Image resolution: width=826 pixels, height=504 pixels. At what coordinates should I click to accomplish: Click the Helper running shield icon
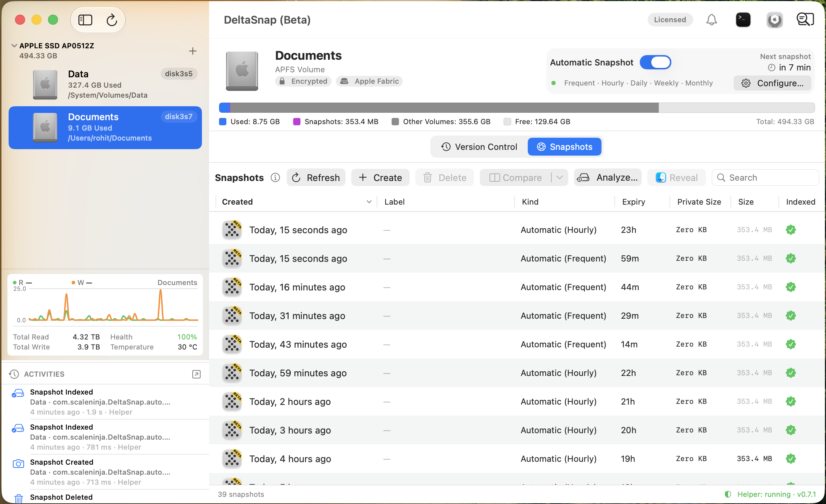[728, 494]
